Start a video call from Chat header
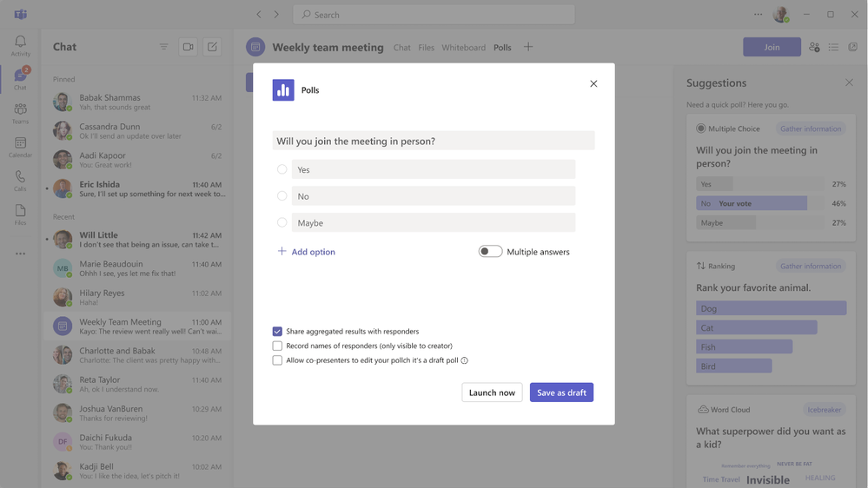The width and height of the screenshot is (868, 488). click(189, 47)
